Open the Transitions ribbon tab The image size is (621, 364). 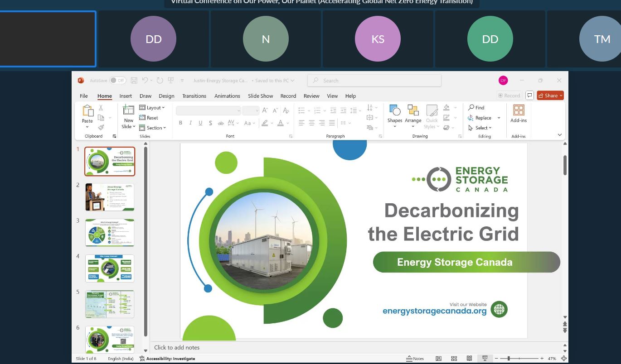point(194,96)
